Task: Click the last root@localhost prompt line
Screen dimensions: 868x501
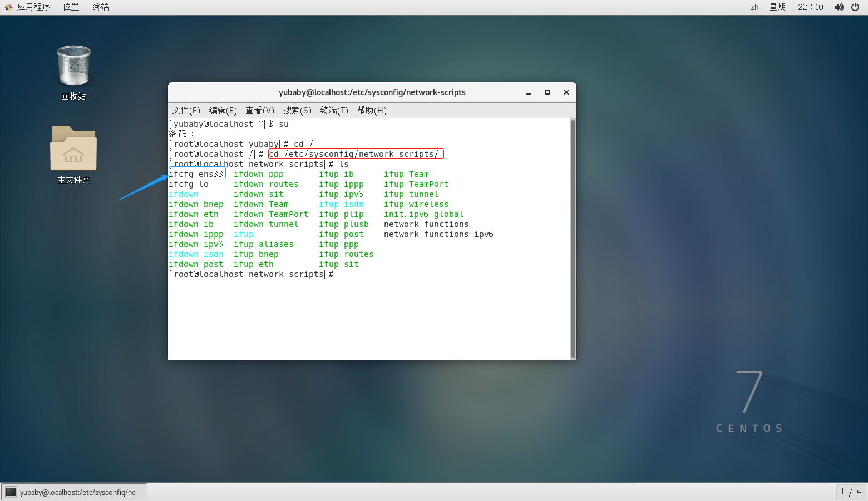Action: [251, 274]
